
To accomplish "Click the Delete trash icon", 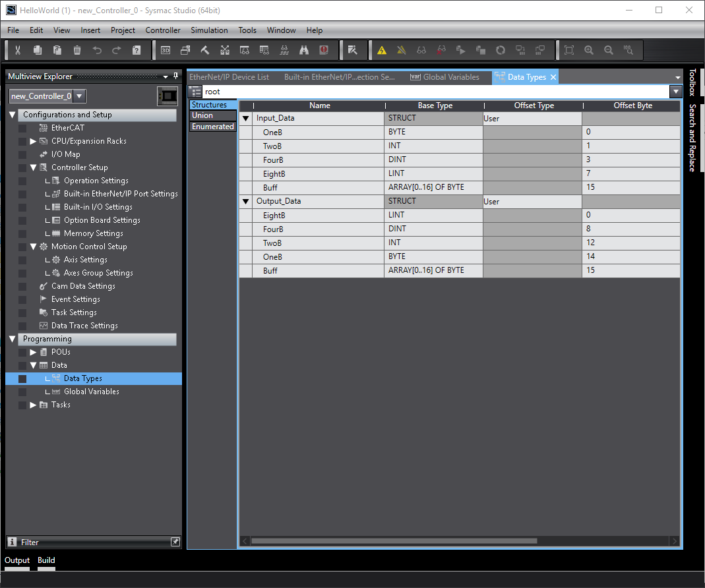I will click(x=77, y=50).
